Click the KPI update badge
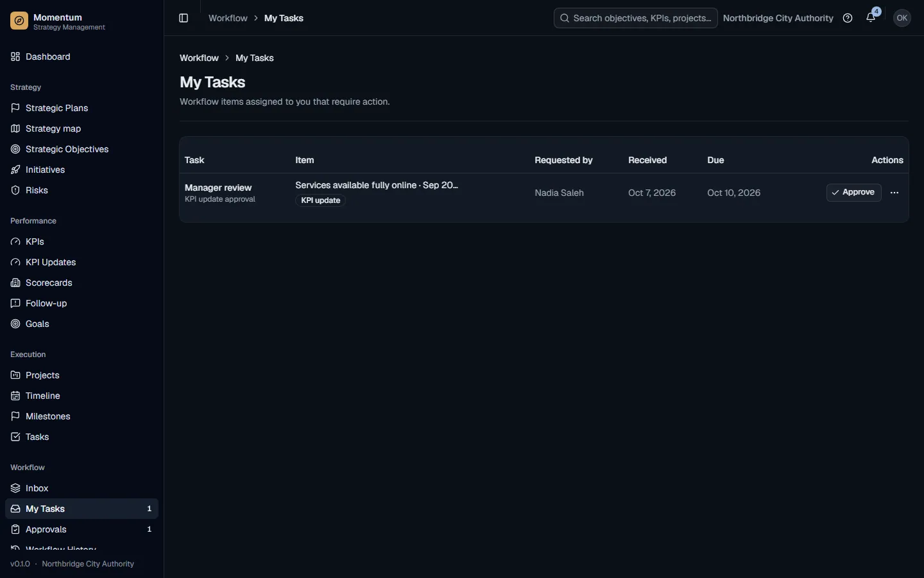Image resolution: width=924 pixels, height=578 pixels. click(x=320, y=200)
